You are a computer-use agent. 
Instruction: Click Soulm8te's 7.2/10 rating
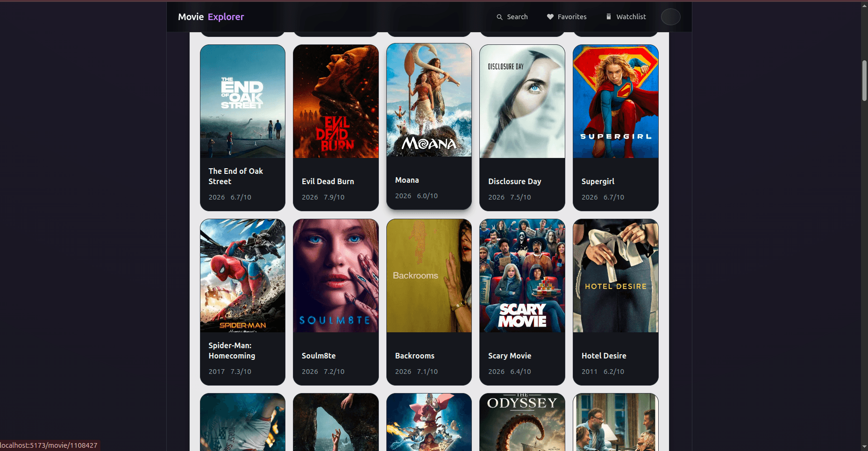click(x=334, y=372)
